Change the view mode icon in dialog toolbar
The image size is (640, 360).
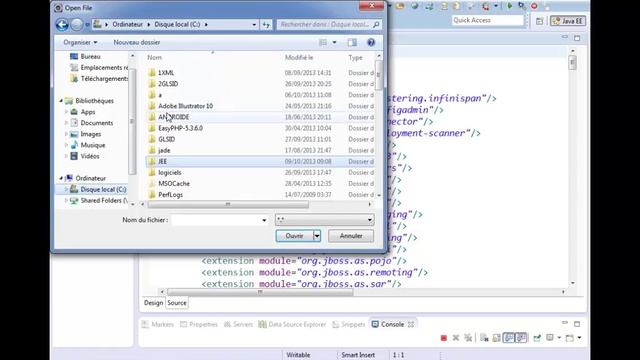click(x=323, y=42)
